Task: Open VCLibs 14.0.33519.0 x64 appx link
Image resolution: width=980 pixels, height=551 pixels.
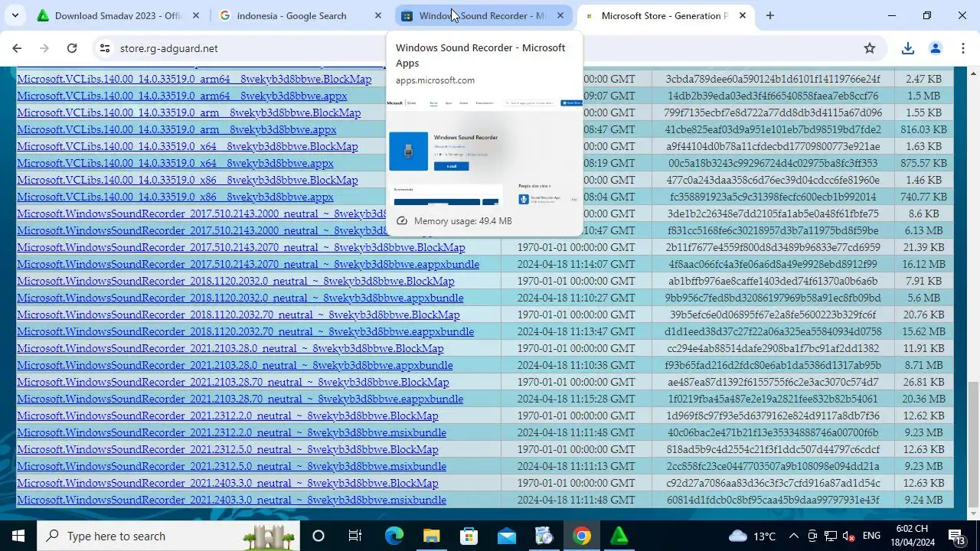Action: click(175, 163)
